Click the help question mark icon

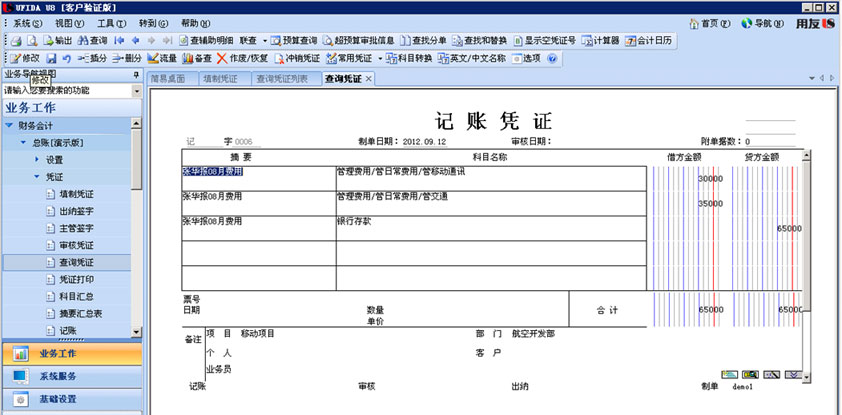point(551,59)
